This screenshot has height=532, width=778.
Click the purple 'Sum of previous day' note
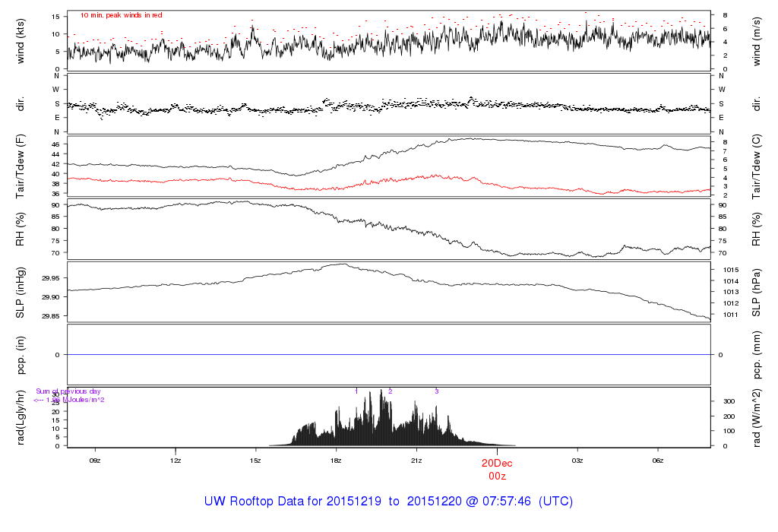pyautogui.click(x=68, y=391)
